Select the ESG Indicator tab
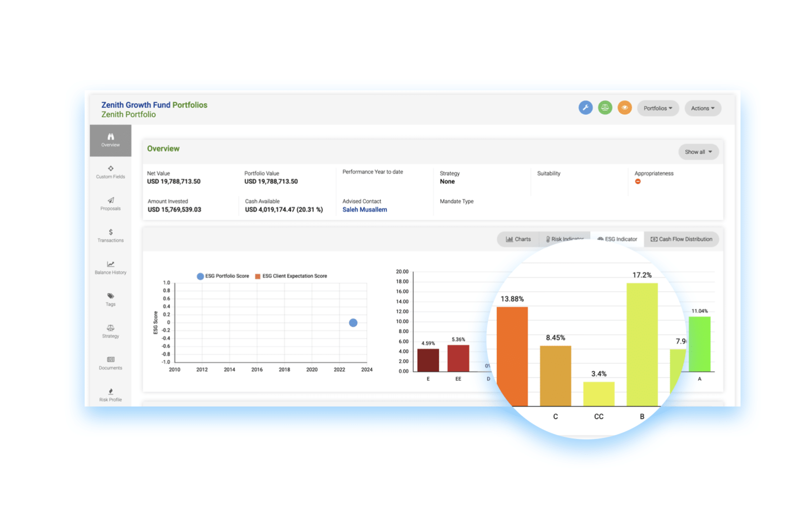 (617, 239)
